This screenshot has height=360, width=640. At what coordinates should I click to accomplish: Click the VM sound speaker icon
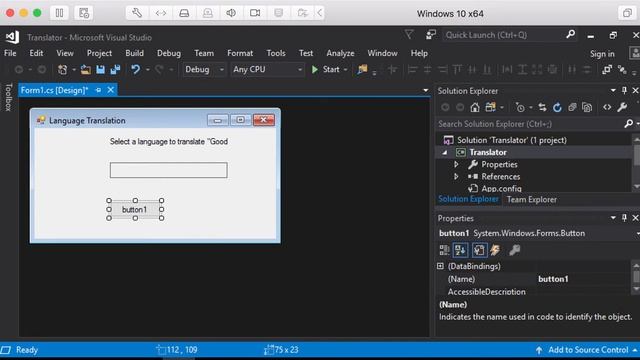(231, 13)
